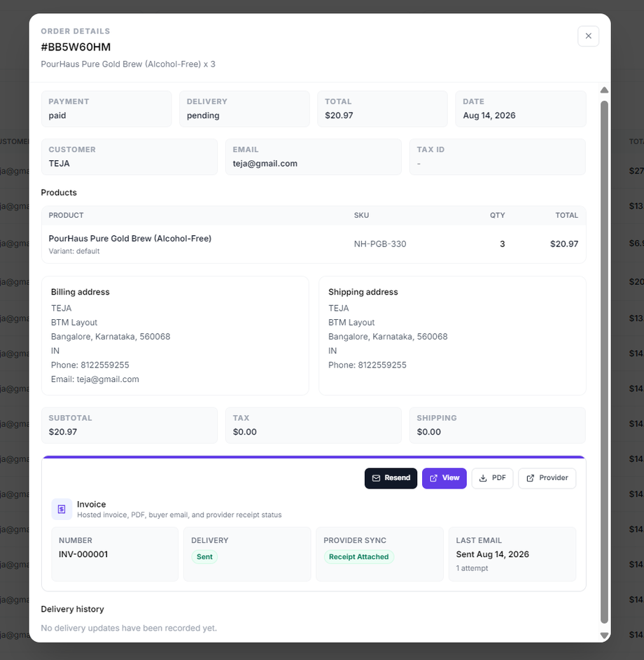The width and height of the screenshot is (644, 660).
Task: Click the Products section heading
Action: [x=59, y=192]
